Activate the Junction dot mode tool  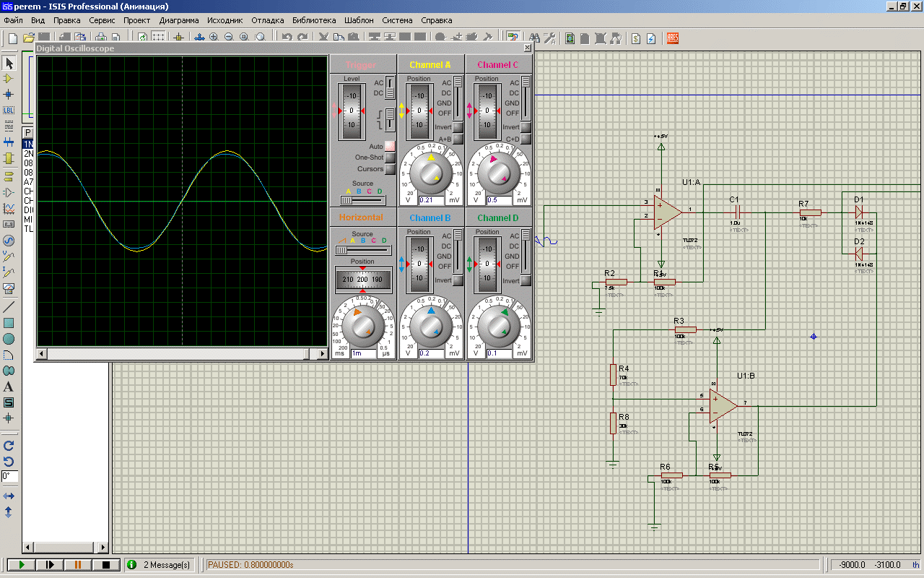coord(9,94)
